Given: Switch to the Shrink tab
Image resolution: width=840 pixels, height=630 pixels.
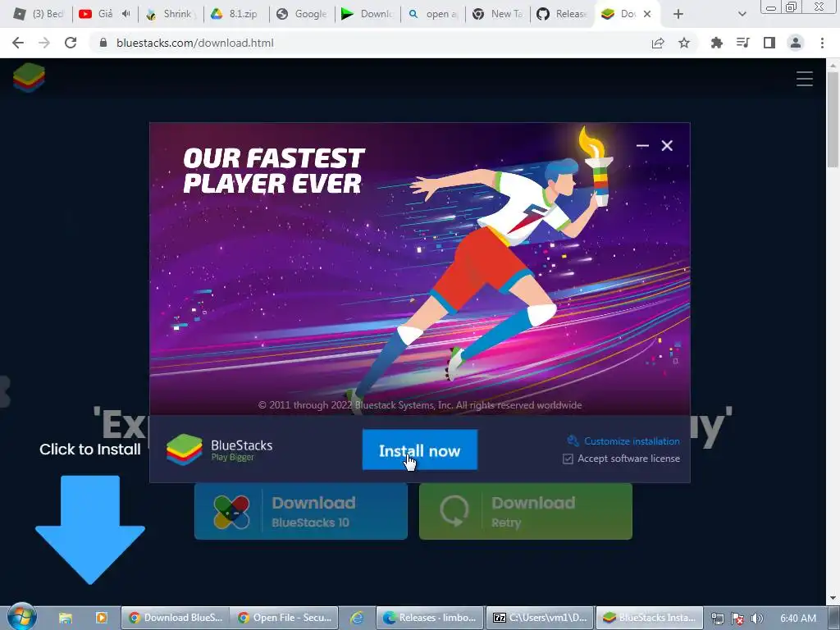Looking at the screenshot, I should pyautogui.click(x=171, y=14).
